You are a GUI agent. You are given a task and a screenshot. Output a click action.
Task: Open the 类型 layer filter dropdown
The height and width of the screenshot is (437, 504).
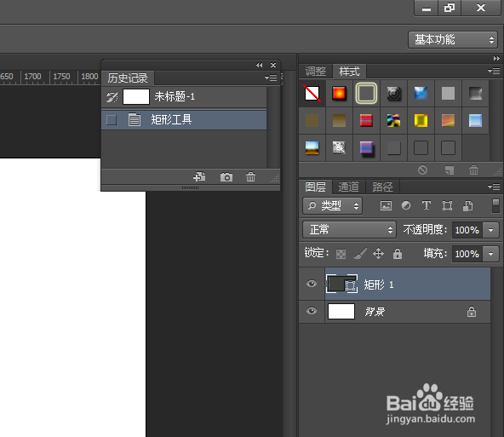pos(332,206)
